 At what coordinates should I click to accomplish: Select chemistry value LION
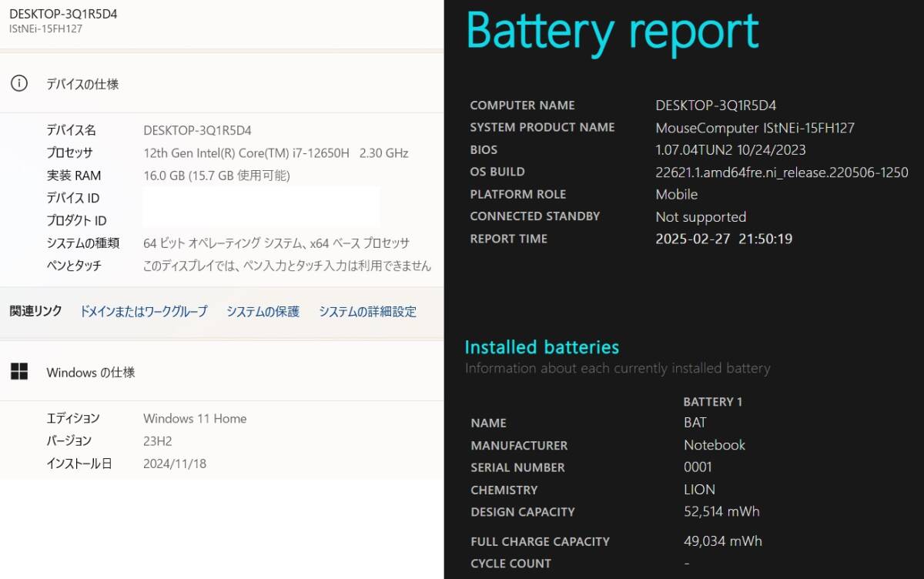699,490
